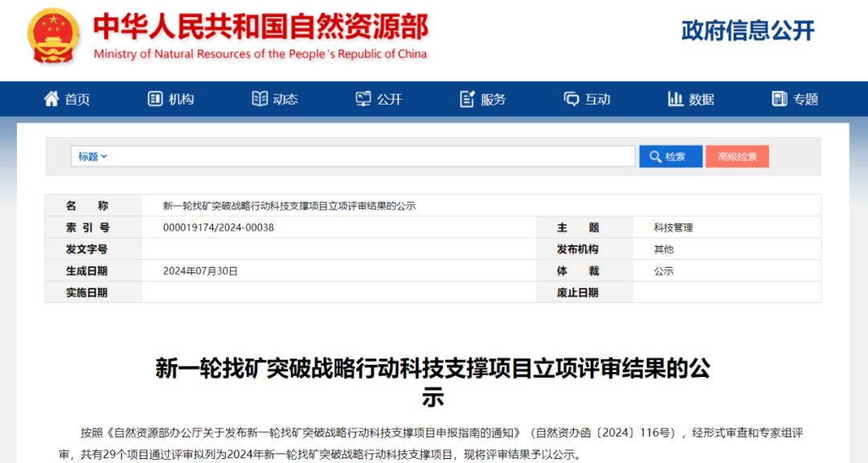
Task: Click the 废止日期 label cell
Action: point(584,293)
